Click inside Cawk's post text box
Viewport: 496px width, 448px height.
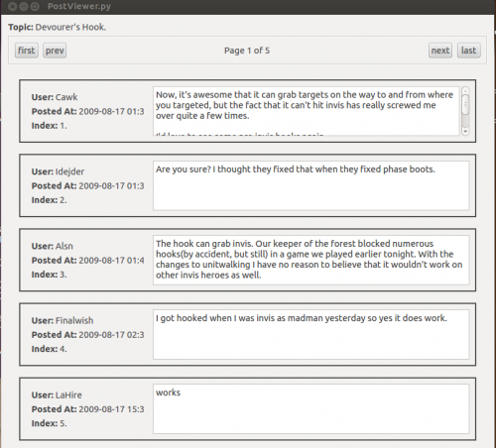(x=307, y=111)
